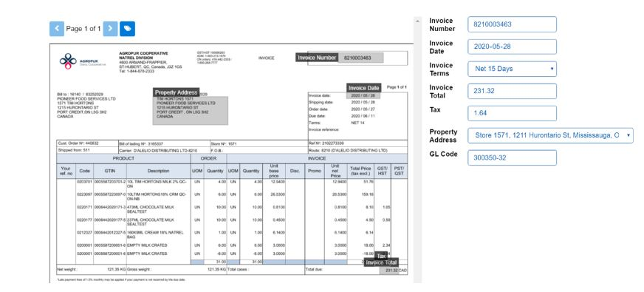Click the Agropur logo in invoice
The height and width of the screenshot is (292, 644).
point(68,61)
